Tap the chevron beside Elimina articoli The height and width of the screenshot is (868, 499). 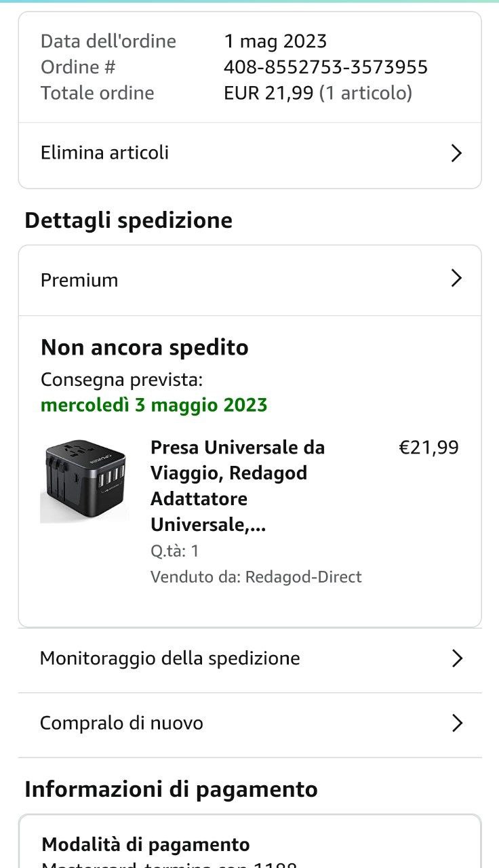pos(456,153)
